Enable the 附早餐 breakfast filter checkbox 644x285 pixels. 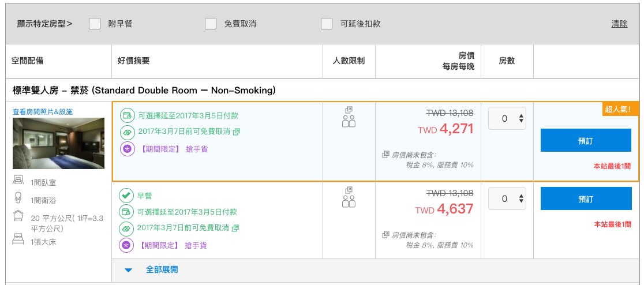coord(95,24)
